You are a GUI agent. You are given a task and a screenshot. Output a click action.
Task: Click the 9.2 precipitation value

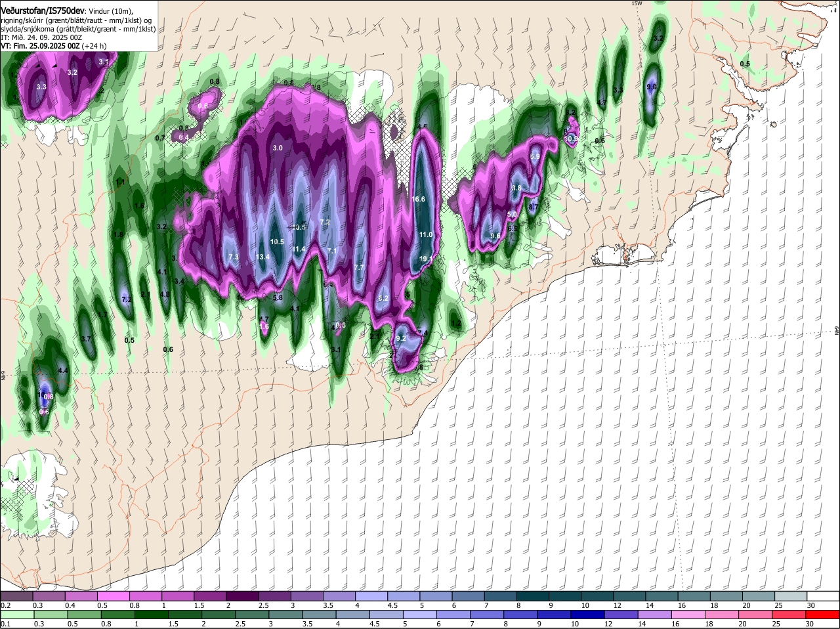[x=402, y=338]
